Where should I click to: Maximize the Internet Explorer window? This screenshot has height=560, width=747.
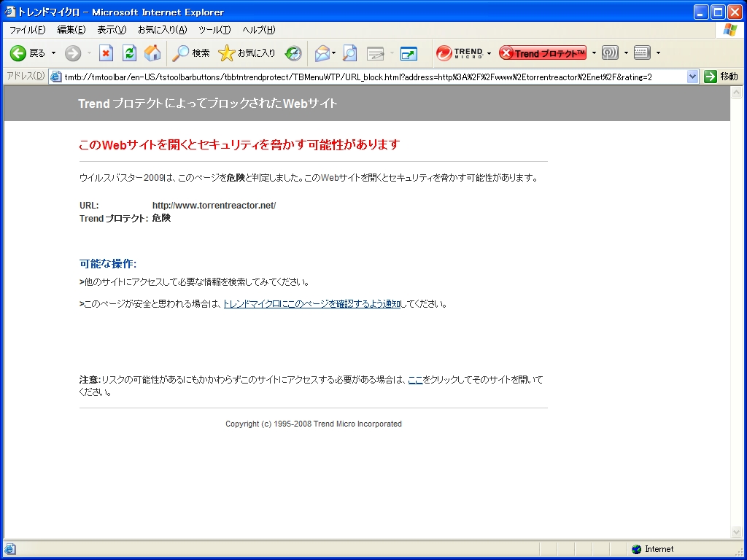(x=718, y=12)
